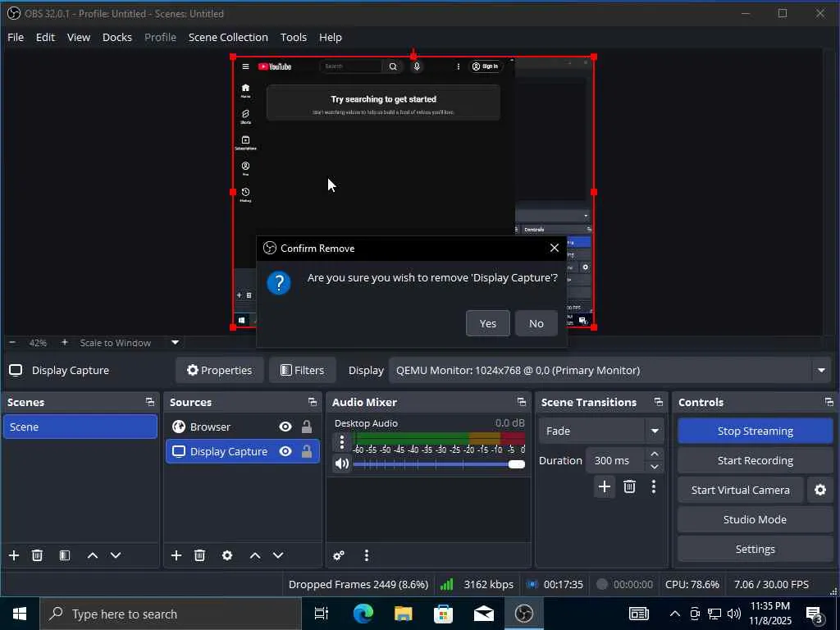Image resolution: width=840 pixels, height=630 pixels.
Task: Click Stop Streaming
Action: pyautogui.click(x=756, y=431)
